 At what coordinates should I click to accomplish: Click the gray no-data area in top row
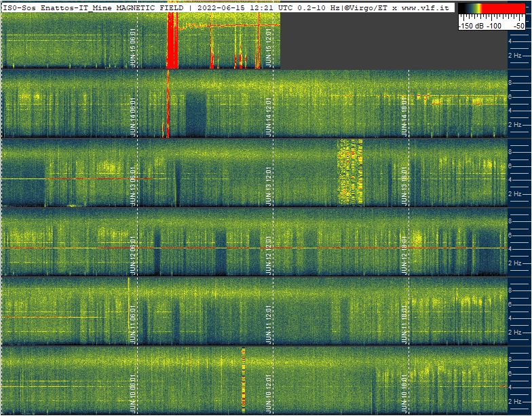(394, 41)
